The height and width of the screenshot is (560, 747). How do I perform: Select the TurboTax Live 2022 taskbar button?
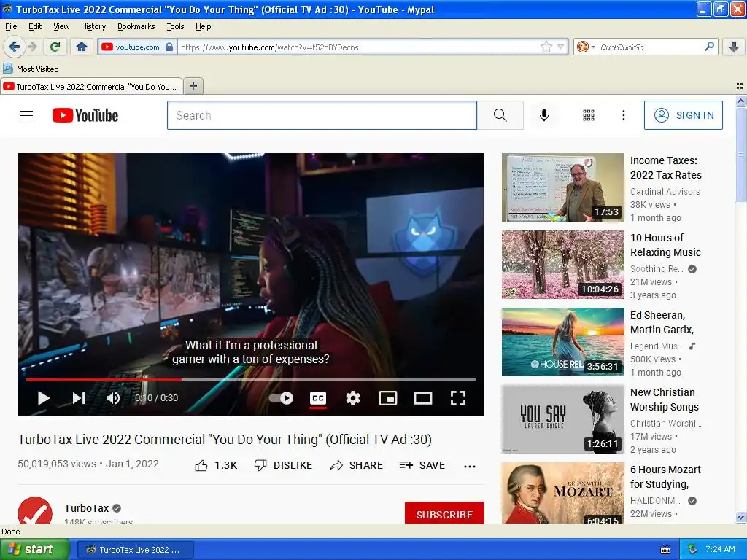(135, 550)
